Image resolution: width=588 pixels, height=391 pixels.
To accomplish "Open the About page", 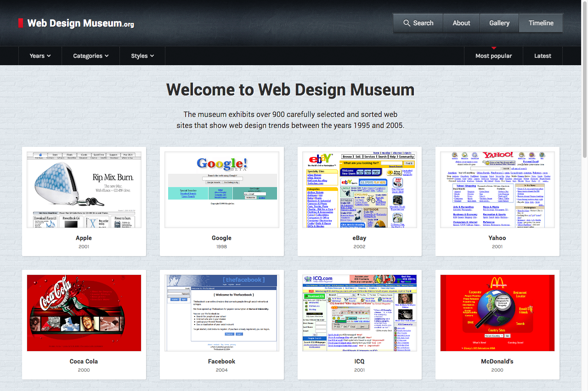I will point(461,22).
